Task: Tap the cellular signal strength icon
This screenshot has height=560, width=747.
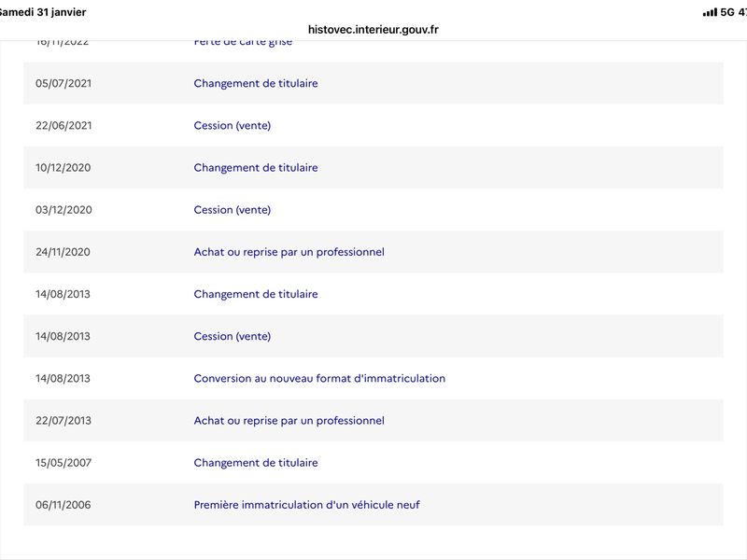Action: [x=709, y=12]
